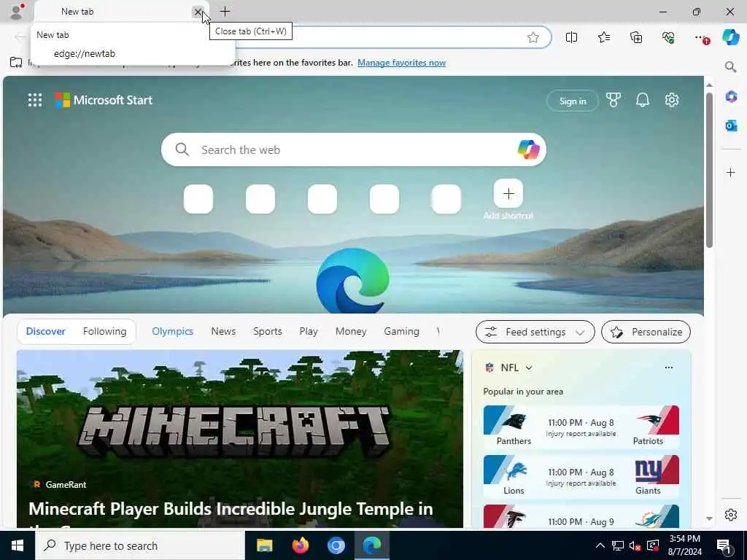Expand Feed settings dropdown
The image size is (747, 560).
(535, 332)
